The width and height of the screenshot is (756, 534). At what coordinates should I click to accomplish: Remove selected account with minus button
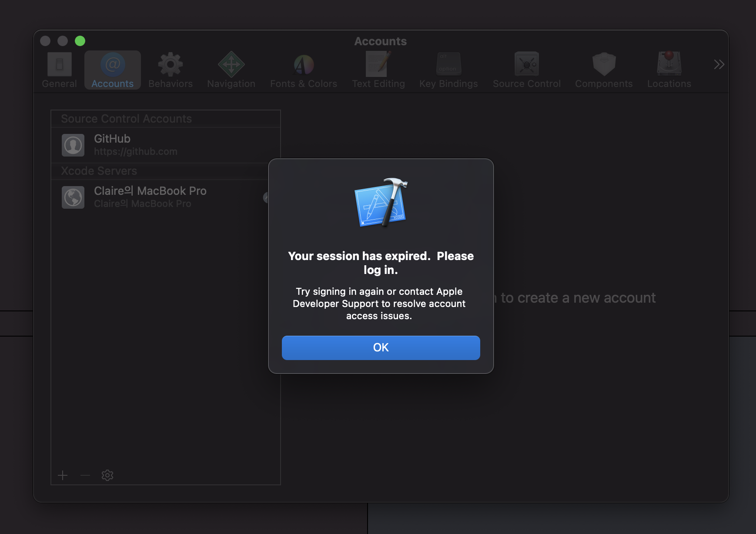(x=85, y=475)
